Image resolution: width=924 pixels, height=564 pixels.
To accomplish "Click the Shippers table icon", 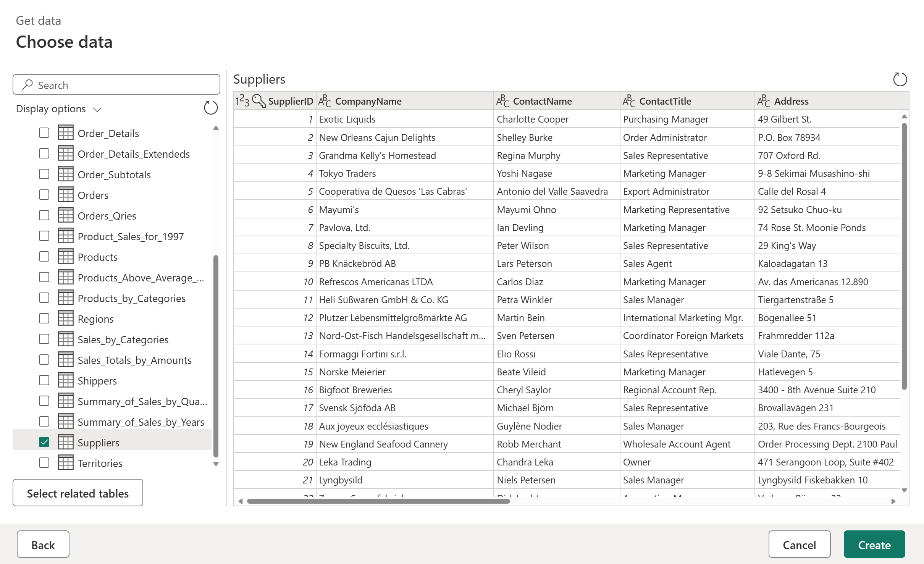I will coord(66,380).
